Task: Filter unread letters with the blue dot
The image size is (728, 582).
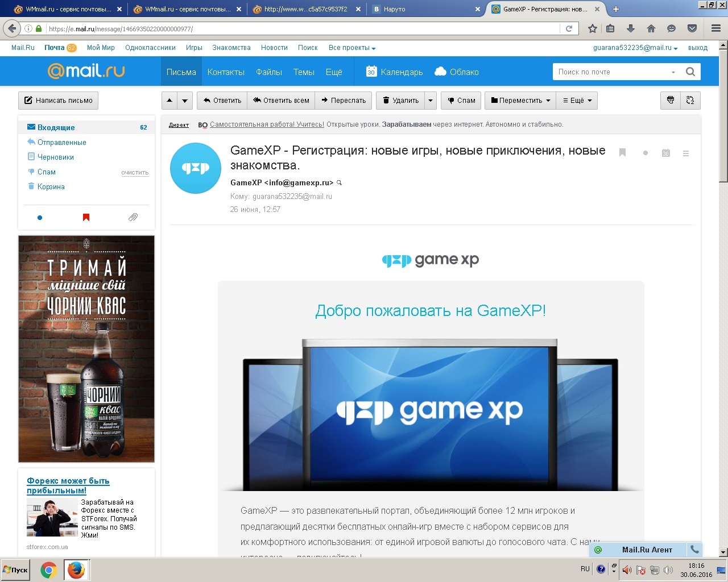Action: click(x=40, y=217)
